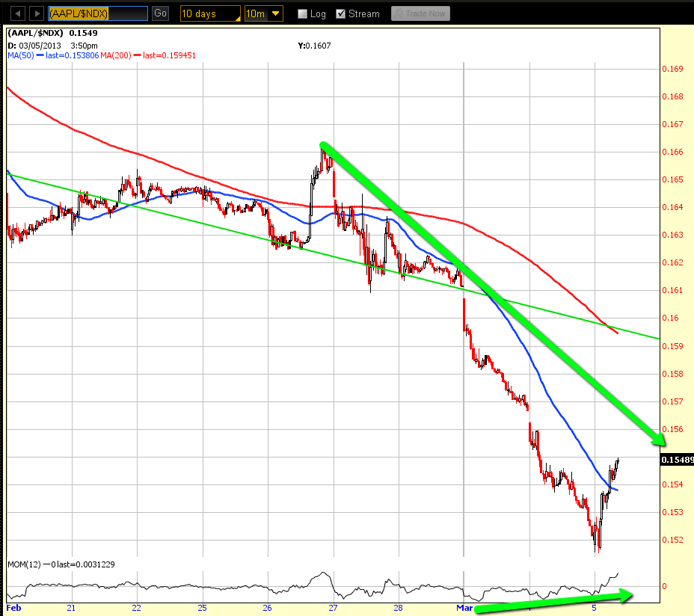Click the 0.169 price axis label

pos(672,69)
